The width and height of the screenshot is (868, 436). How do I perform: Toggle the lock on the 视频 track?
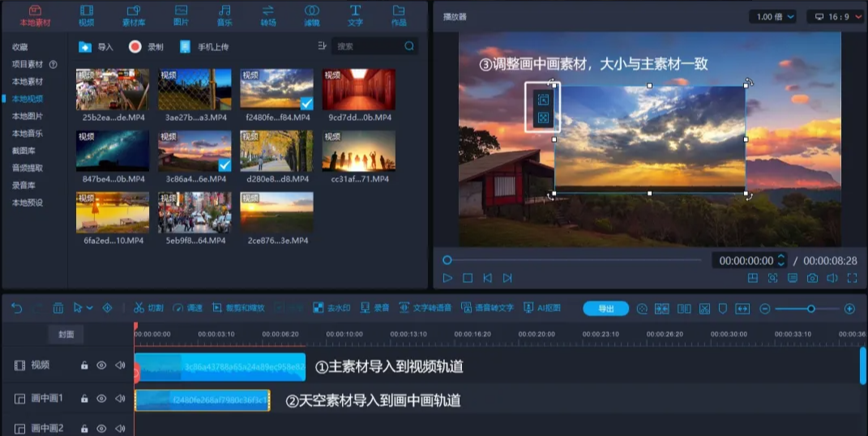pos(84,365)
